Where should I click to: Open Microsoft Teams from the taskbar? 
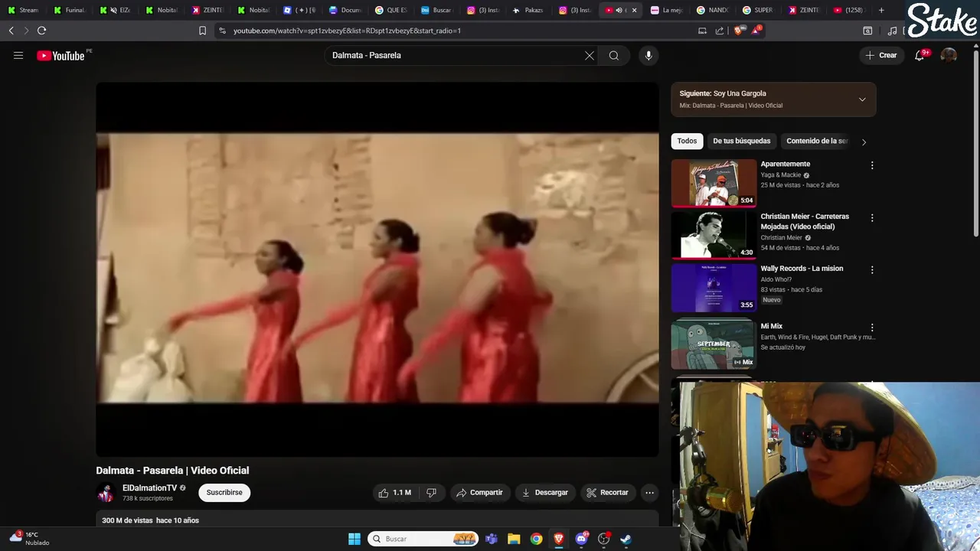[492, 539]
